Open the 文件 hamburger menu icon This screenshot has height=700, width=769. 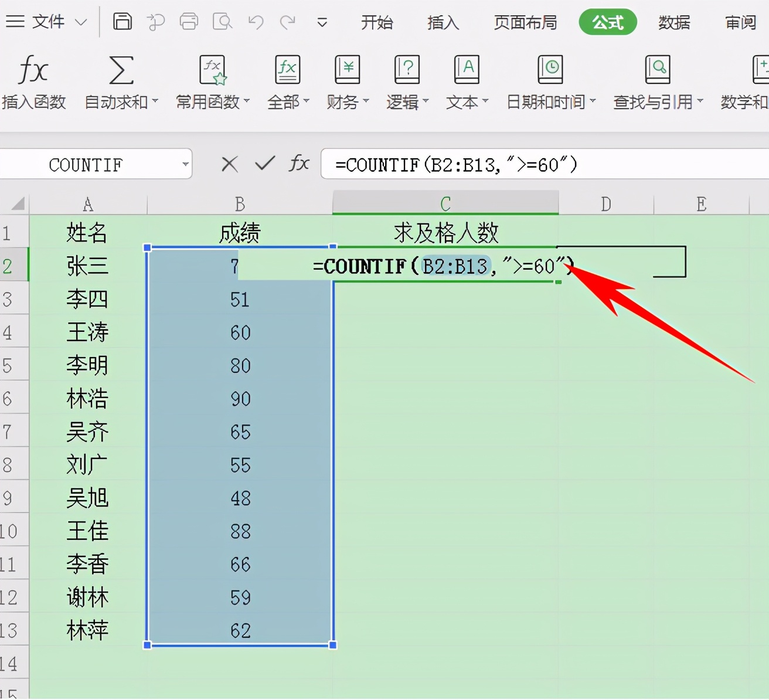[15, 22]
